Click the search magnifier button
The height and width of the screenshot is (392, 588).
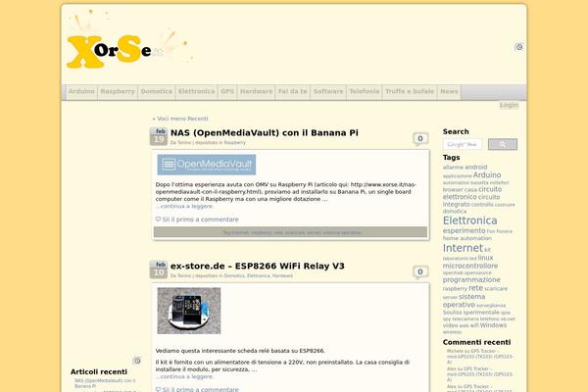click(503, 144)
